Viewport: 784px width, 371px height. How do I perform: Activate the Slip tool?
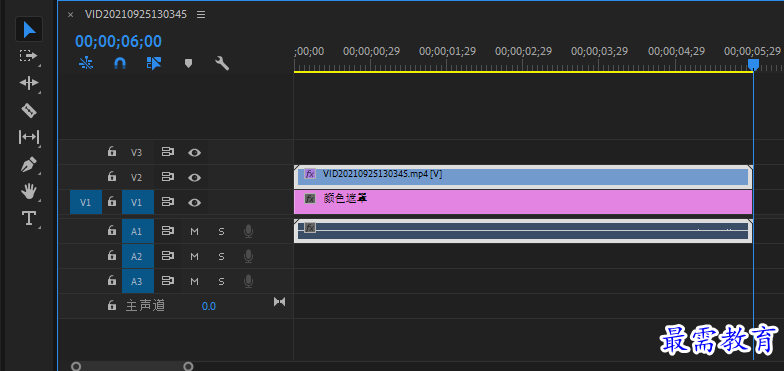pos(29,137)
